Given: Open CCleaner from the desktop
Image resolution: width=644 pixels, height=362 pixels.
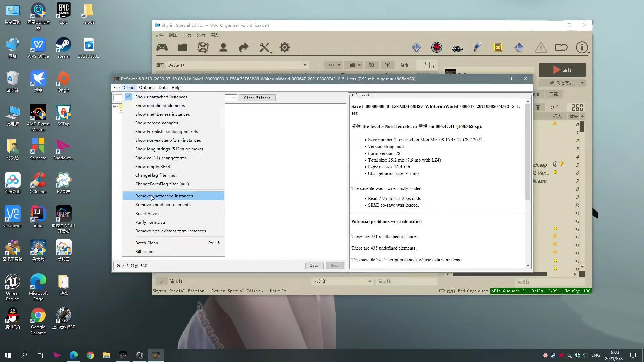Looking at the screenshot, I should (x=38, y=183).
